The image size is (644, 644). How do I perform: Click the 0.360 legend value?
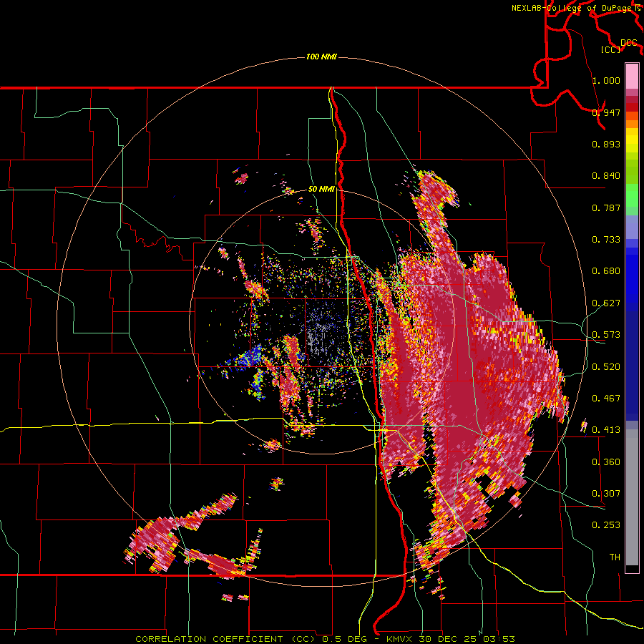tap(606, 462)
